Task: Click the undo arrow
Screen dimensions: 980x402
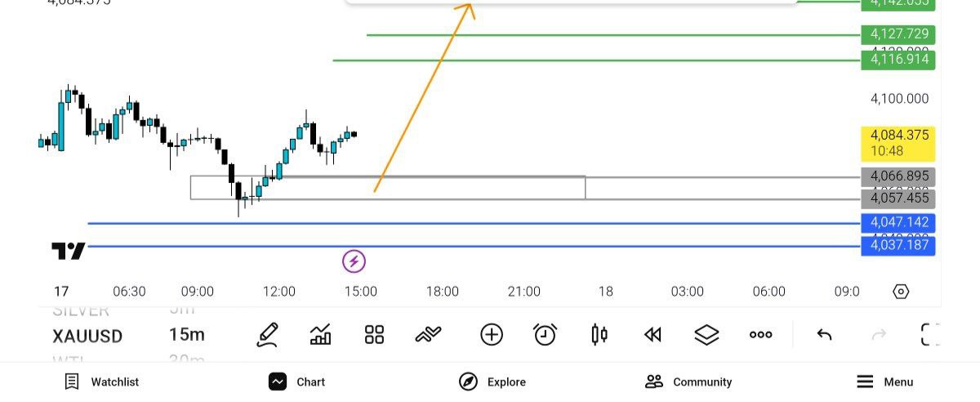Action: (x=824, y=334)
